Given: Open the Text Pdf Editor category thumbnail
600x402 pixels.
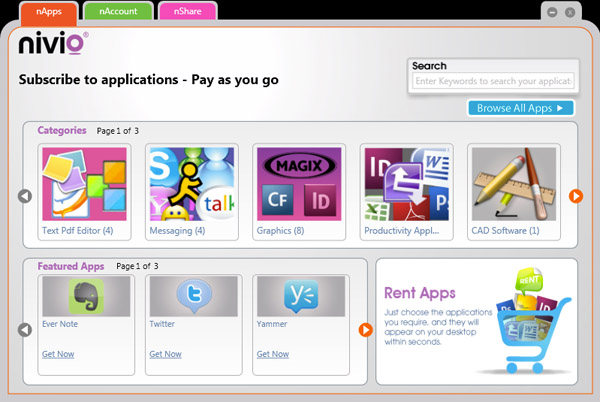Looking at the screenshot, I should coord(84,184).
